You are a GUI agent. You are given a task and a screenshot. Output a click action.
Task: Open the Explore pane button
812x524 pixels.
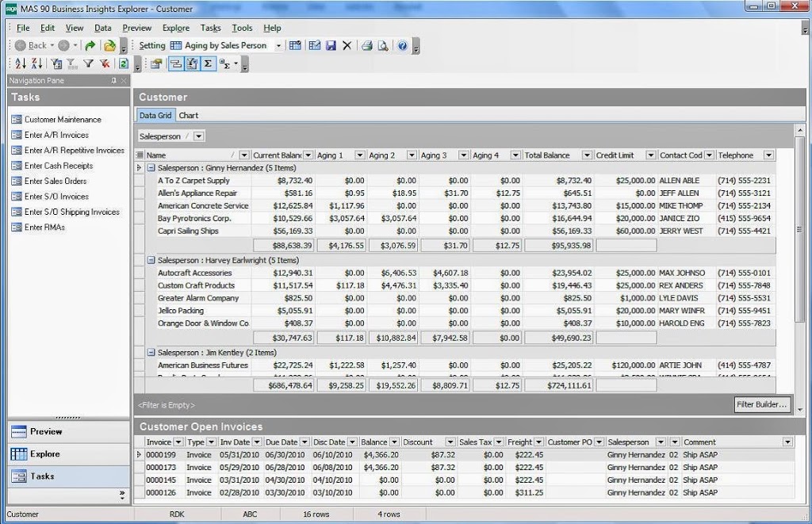pos(68,454)
